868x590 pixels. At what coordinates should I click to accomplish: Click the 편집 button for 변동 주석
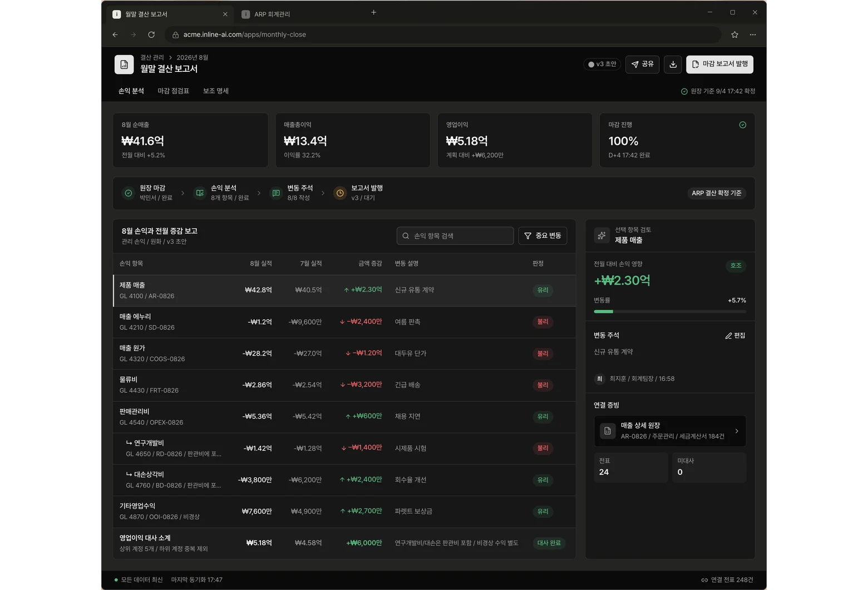tap(735, 336)
